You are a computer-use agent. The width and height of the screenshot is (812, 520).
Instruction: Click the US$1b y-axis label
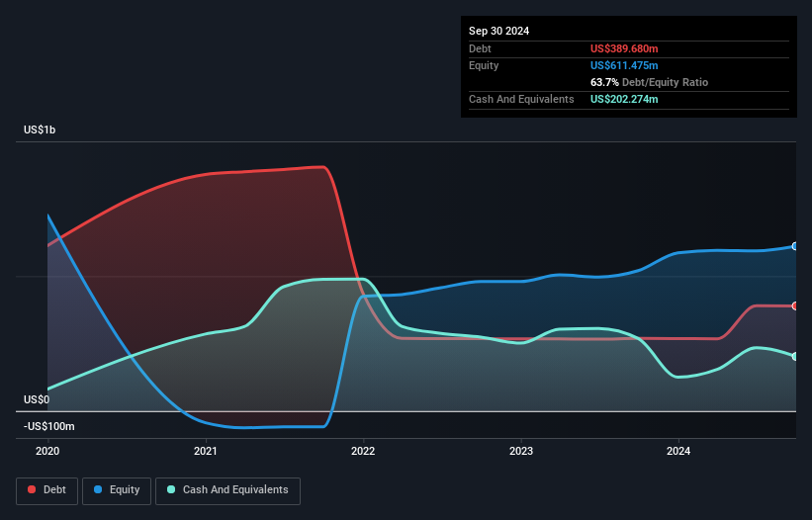click(x=40, y=130)
